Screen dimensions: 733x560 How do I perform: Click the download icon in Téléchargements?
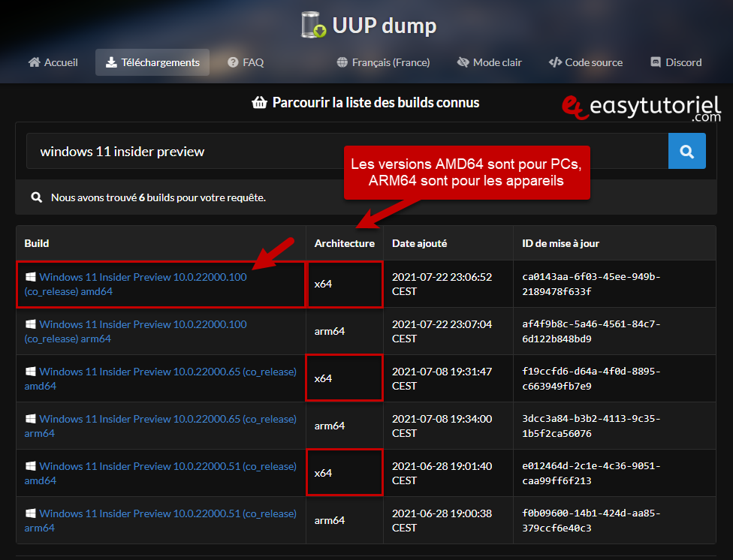coord(111,62)
